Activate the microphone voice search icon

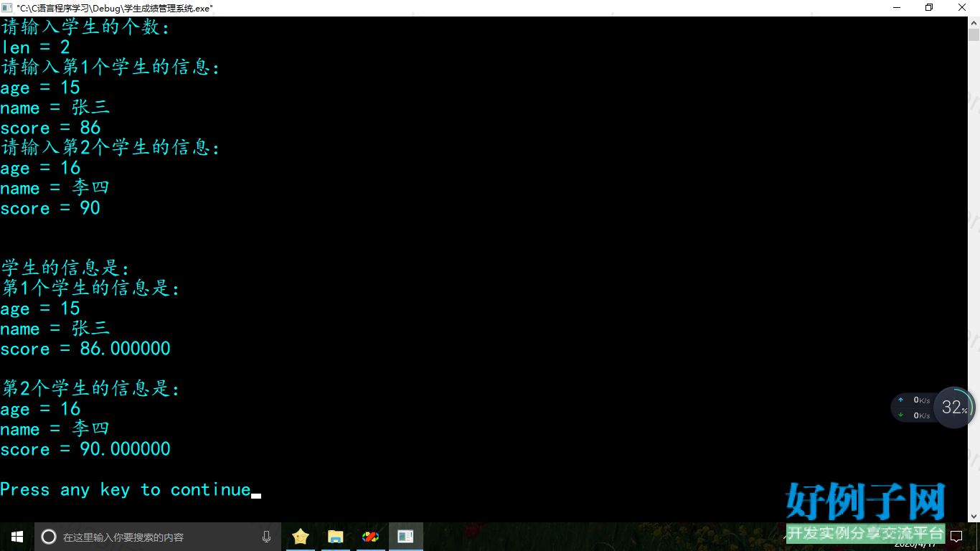coord(267,537)
